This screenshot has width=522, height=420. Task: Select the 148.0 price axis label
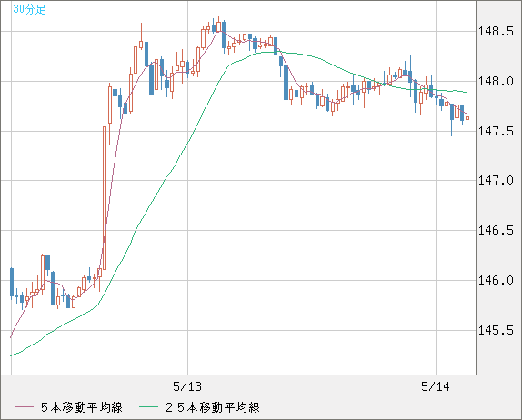click(496, 81)
